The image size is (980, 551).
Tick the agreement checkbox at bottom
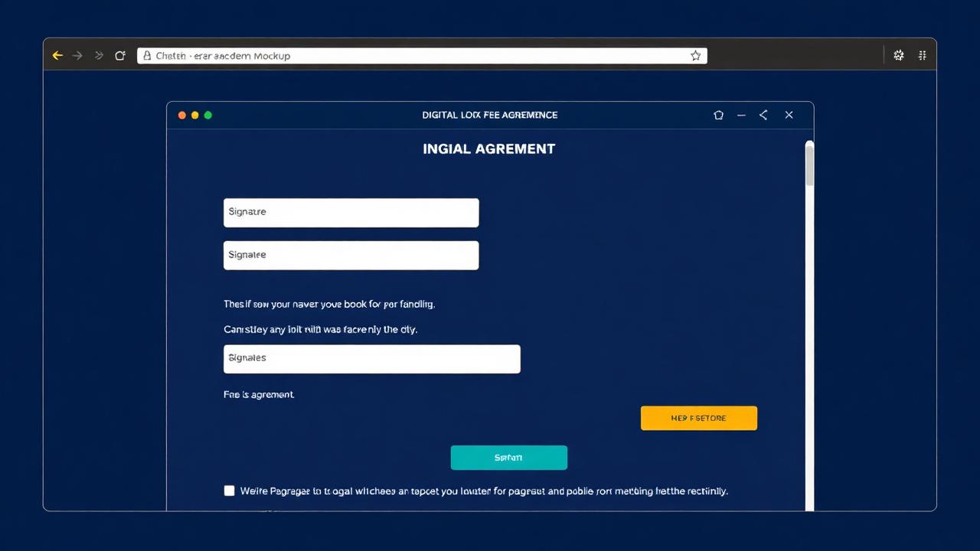click(x=229, y=491)
